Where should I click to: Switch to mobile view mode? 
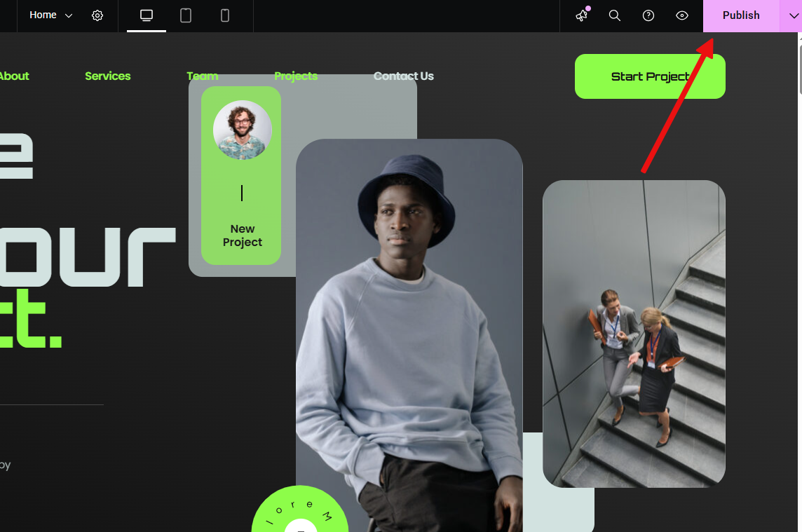224,15
